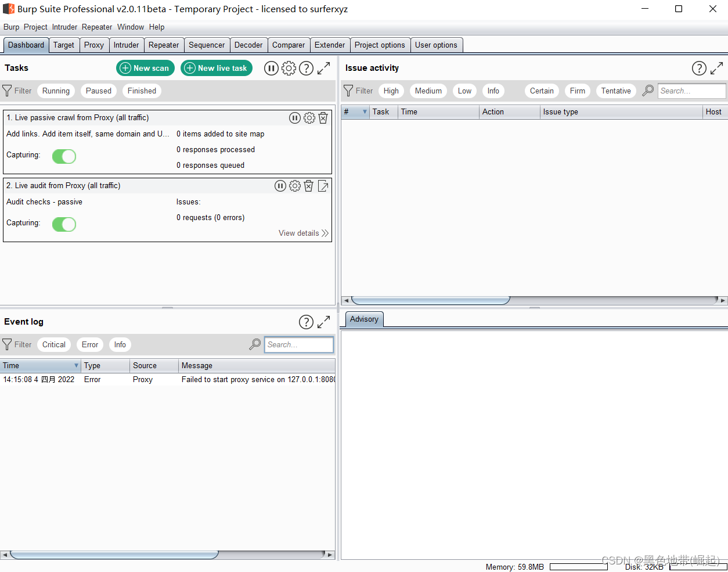Open help icon in Event log header
This screenshot has width=728, height=572.
coord(306,322)
